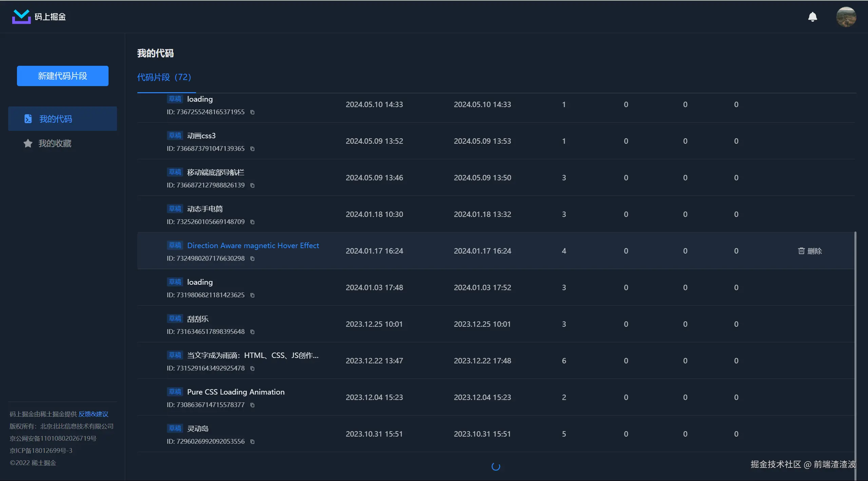
Task: Open 我的收藏 in sidebar
Action: pyautogui.click(x=54, y=143)
